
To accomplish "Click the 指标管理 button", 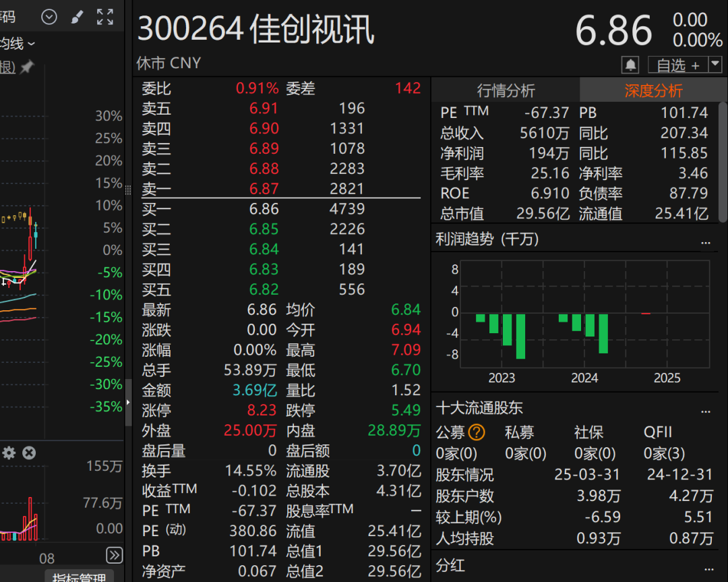I will [x=80, y=577].
